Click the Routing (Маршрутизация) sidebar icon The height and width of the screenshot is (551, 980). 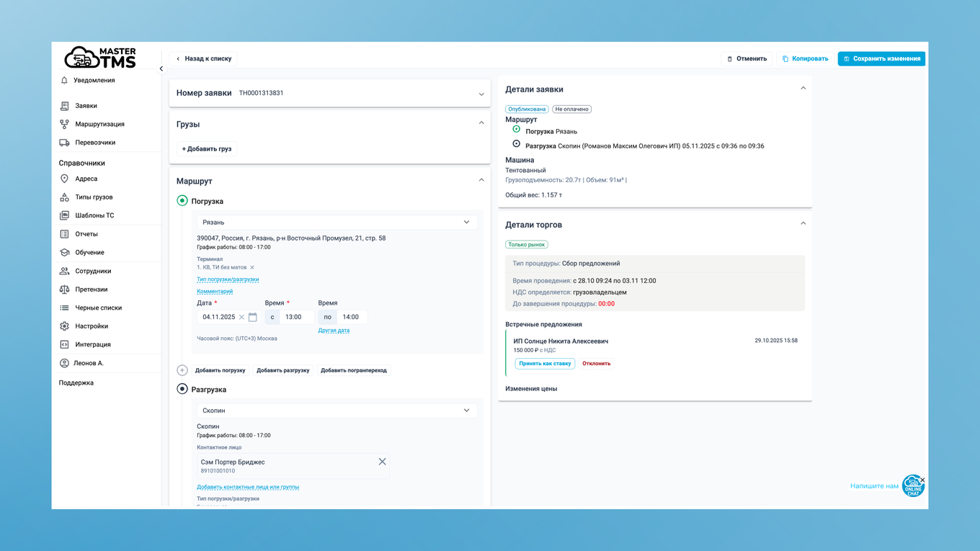pos(64,124)
